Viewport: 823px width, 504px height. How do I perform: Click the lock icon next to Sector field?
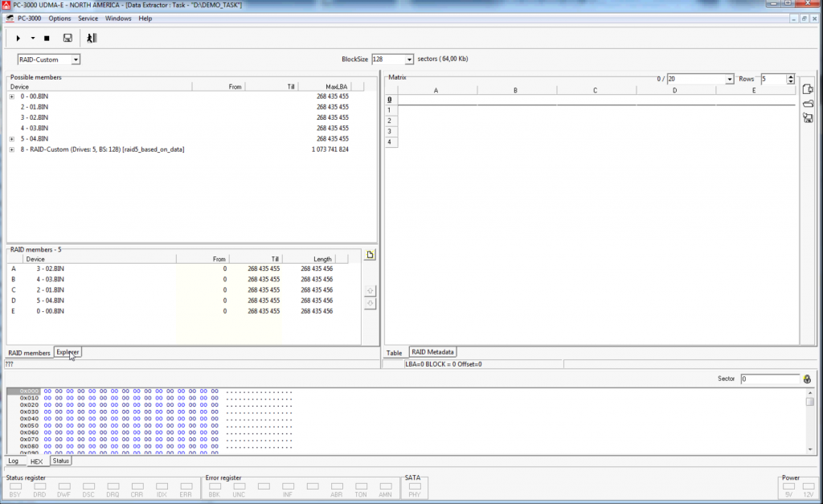pos(807,379)
